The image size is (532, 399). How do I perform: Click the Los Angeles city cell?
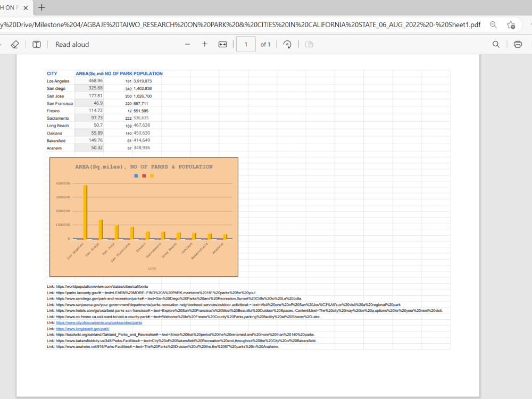(58, 81)
